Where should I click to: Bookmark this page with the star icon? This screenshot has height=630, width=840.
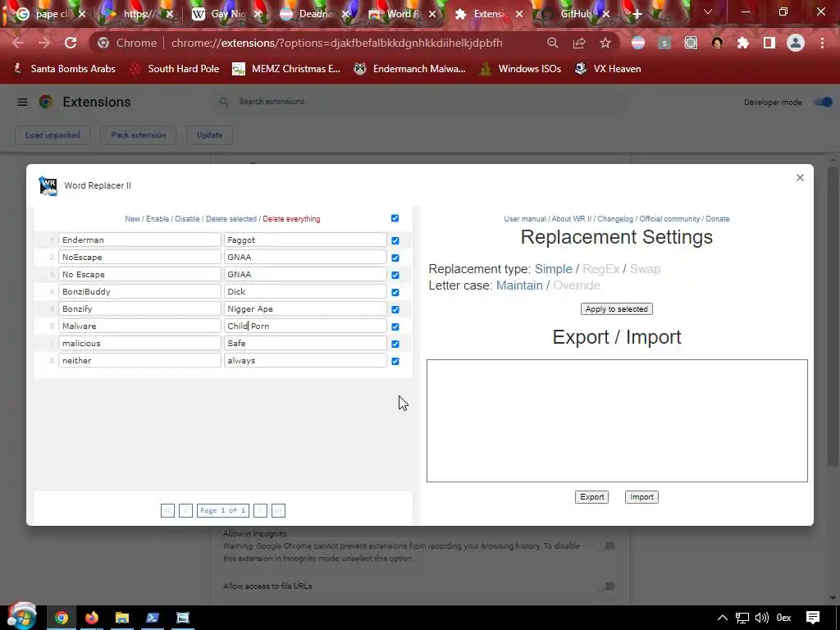605,43
